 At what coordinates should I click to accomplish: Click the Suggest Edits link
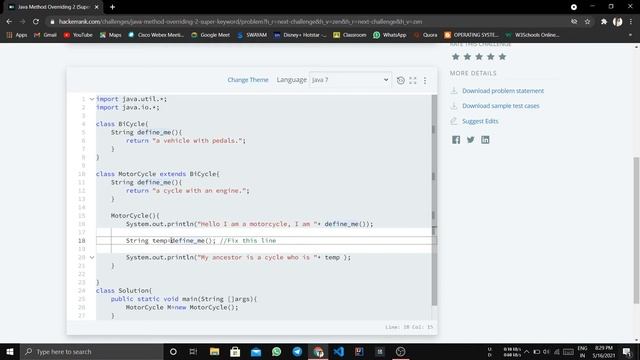point(480,121)
